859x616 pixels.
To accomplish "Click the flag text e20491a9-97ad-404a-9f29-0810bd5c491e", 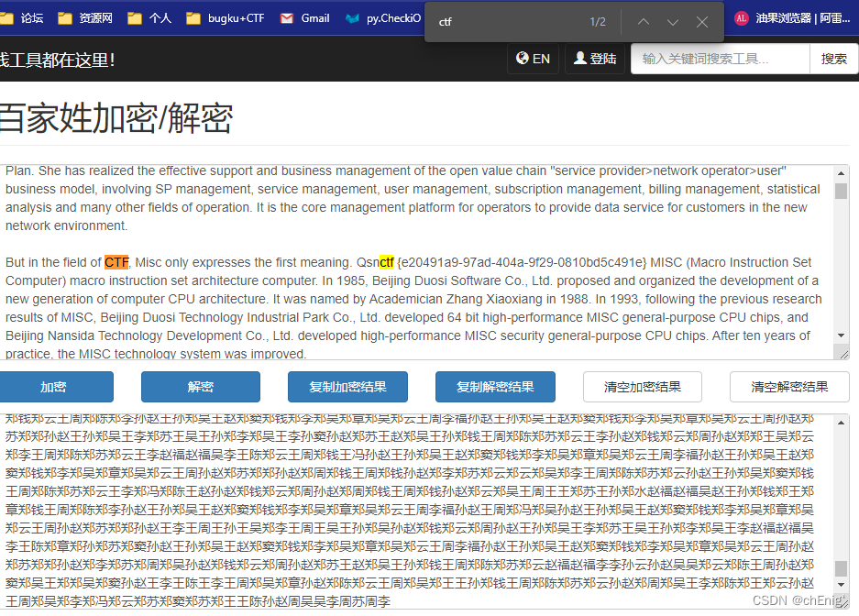I will point(522,262).
